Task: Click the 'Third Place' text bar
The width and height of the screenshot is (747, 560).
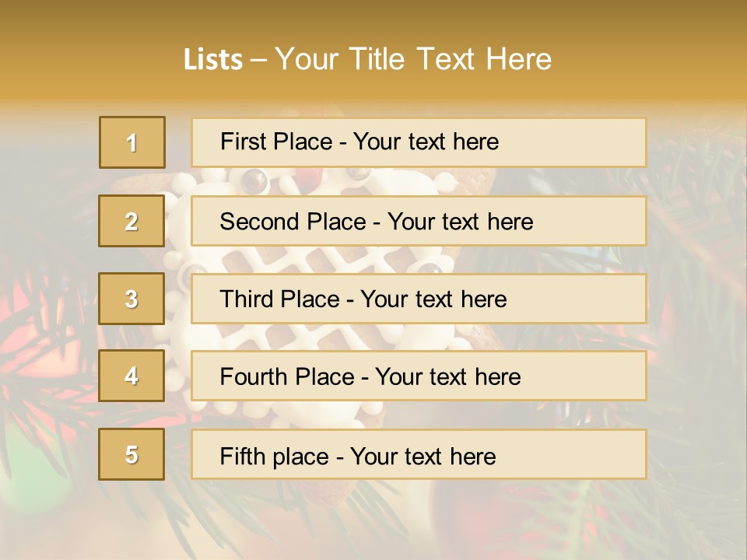Action: pos(419,299)
